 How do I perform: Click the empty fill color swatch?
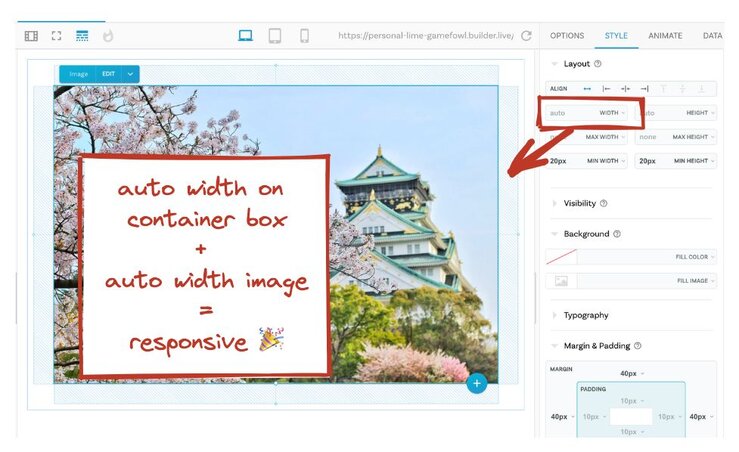(x=561, y=257)
